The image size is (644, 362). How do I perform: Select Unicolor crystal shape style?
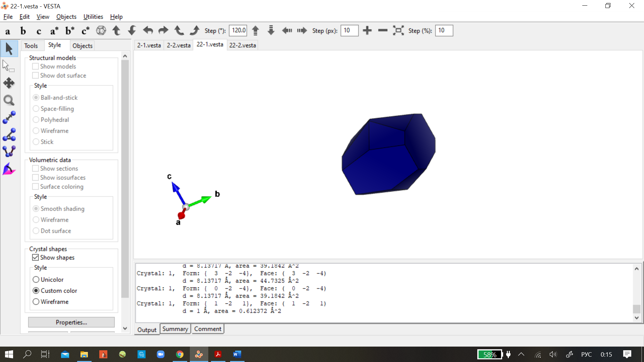coord(36,280)
